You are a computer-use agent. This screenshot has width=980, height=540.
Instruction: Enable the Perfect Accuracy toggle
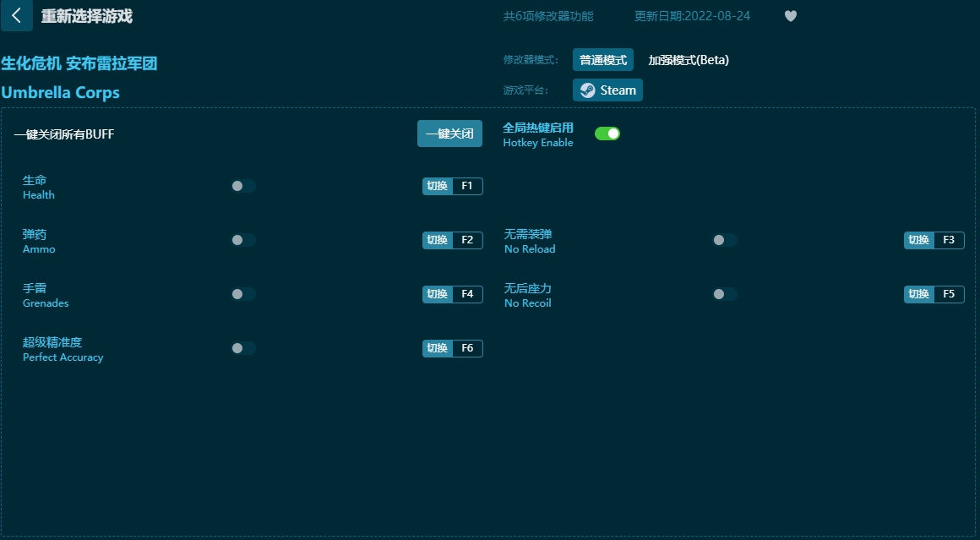(x=243, y=348)
